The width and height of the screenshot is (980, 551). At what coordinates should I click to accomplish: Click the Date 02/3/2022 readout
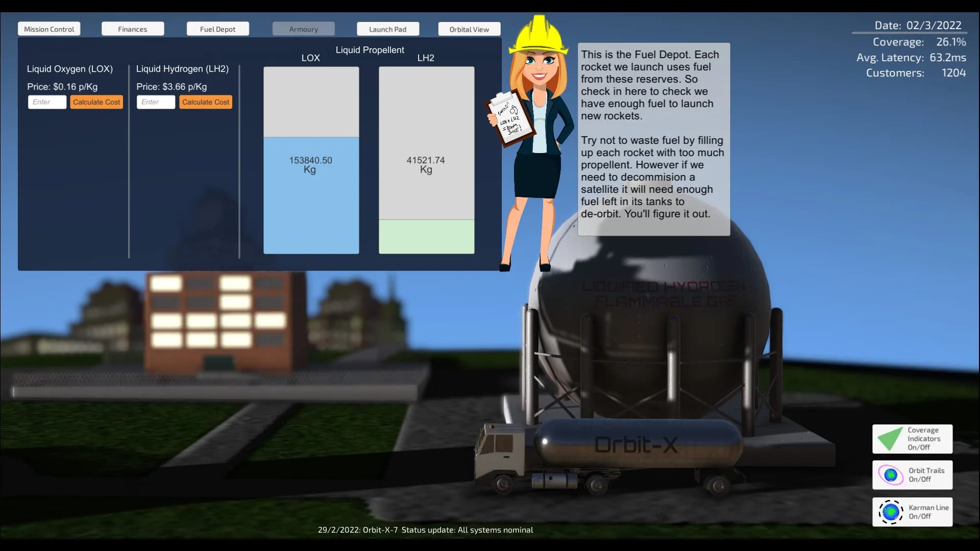918,26
